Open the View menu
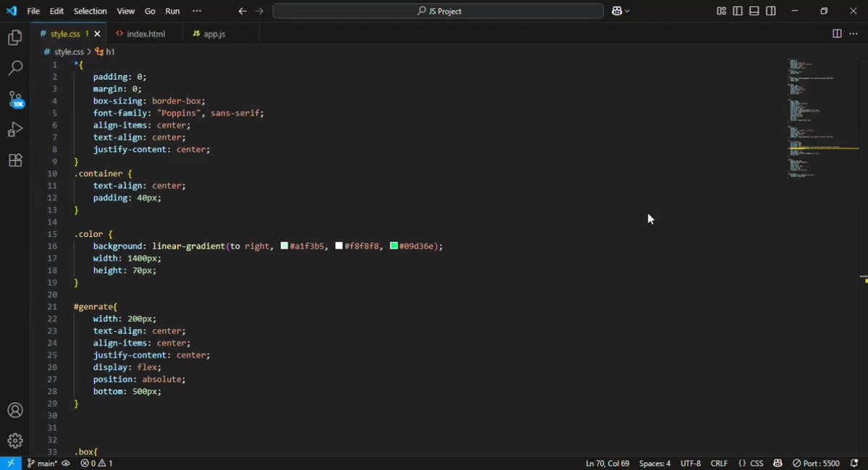The width and height of the screenshot is (868, 470). (x=126, y=11)
